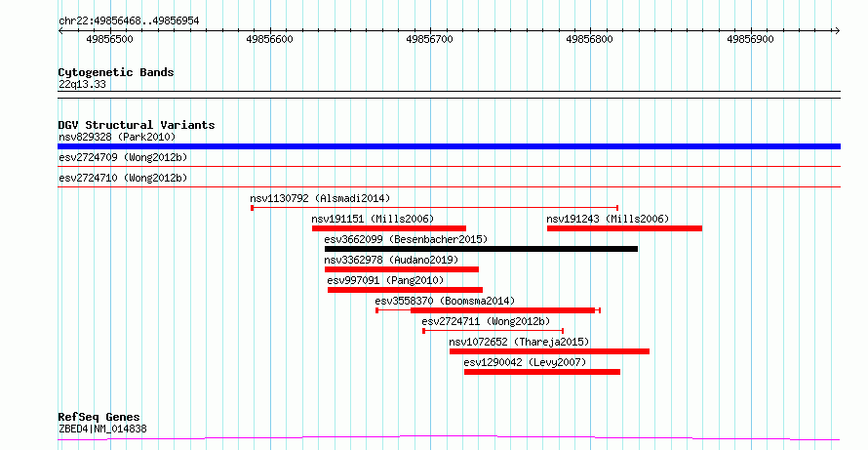
Task: Click ruler position 49856500
Action: pos(109,39)
